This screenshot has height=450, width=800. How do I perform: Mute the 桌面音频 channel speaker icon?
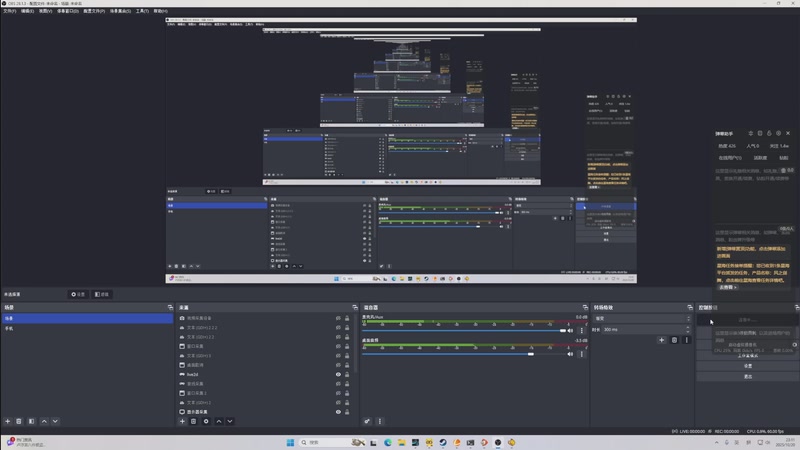570,354
